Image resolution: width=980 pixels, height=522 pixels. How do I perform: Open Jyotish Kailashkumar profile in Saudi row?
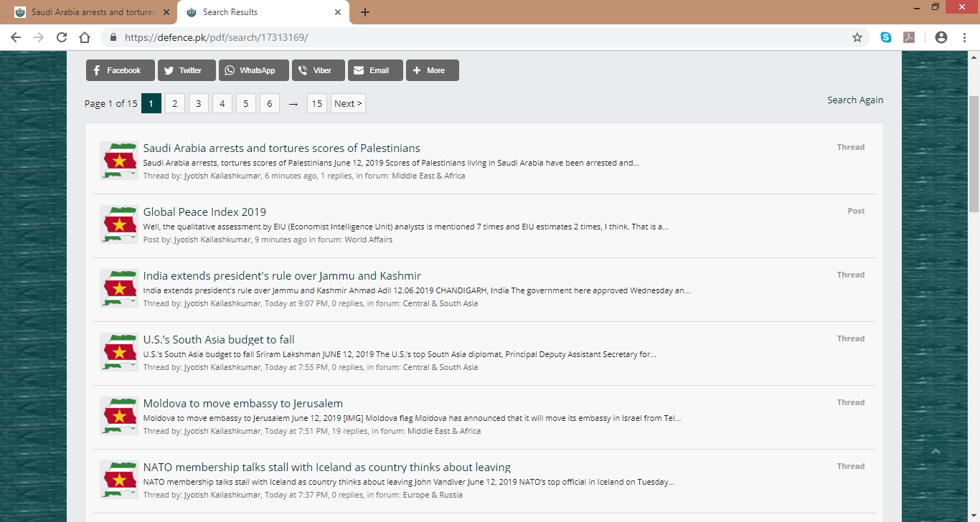tap(222, 176)
